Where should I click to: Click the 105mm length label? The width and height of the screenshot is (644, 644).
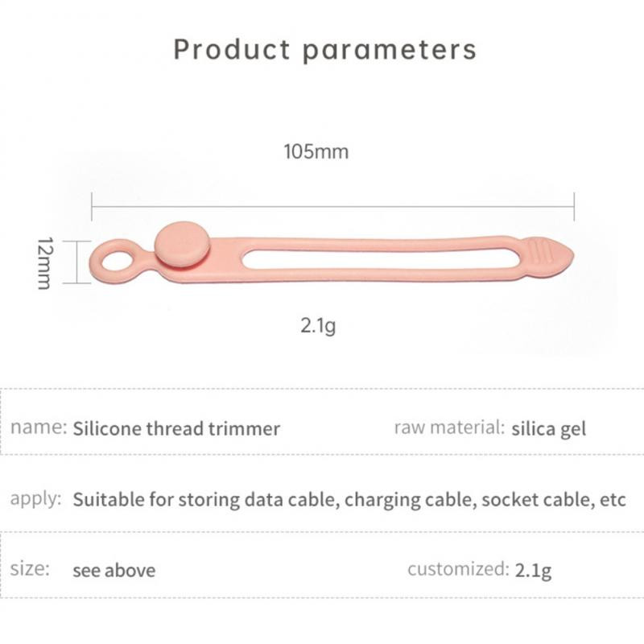[x=316, y=151]
